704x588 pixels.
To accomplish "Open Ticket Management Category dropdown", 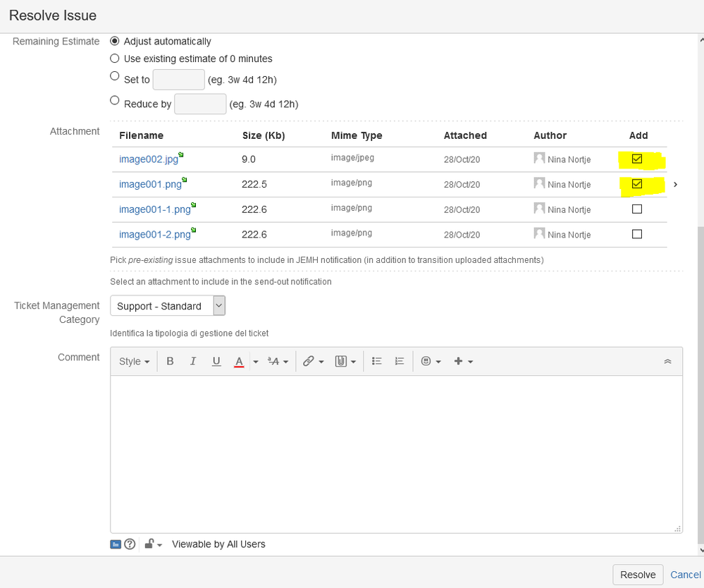I will point(168,306).
